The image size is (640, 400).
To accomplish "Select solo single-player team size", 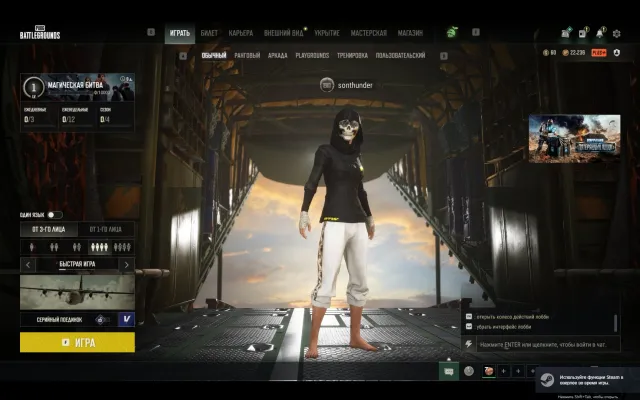I will (x=32, y=247).
